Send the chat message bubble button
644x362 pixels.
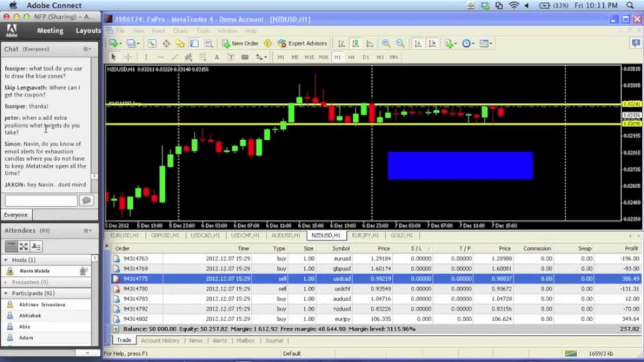pyautogui.click(x=87, y=201)
